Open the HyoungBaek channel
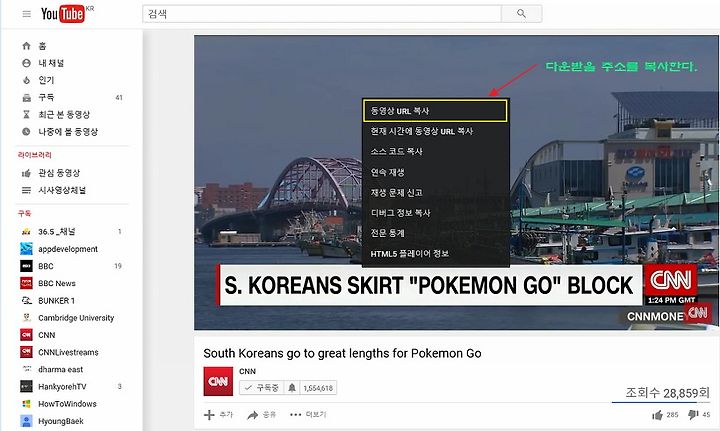Image resolution: width=720 pixels, height=431 pixels. click(x=61, y=421)
